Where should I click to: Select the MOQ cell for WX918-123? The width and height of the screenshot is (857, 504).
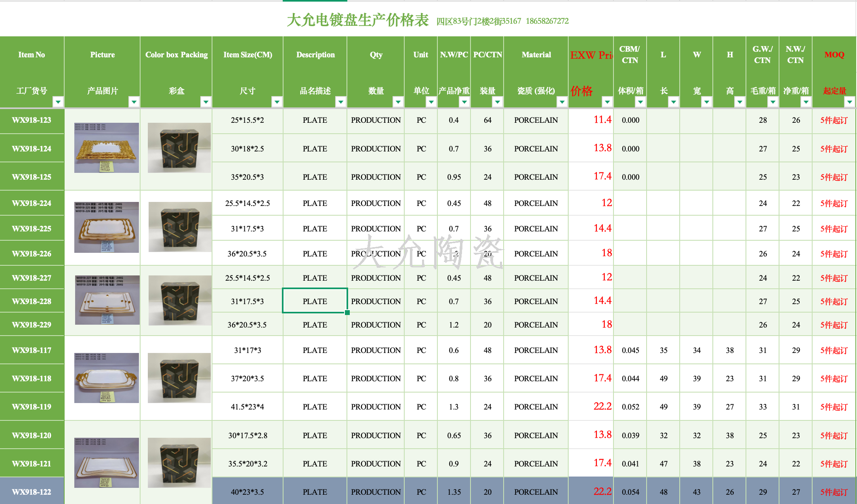(x=834, y=120)
